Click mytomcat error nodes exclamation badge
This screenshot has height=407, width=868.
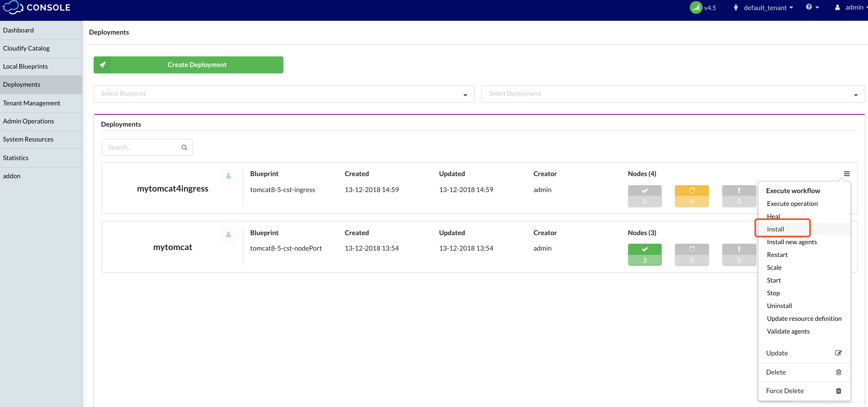738,254
